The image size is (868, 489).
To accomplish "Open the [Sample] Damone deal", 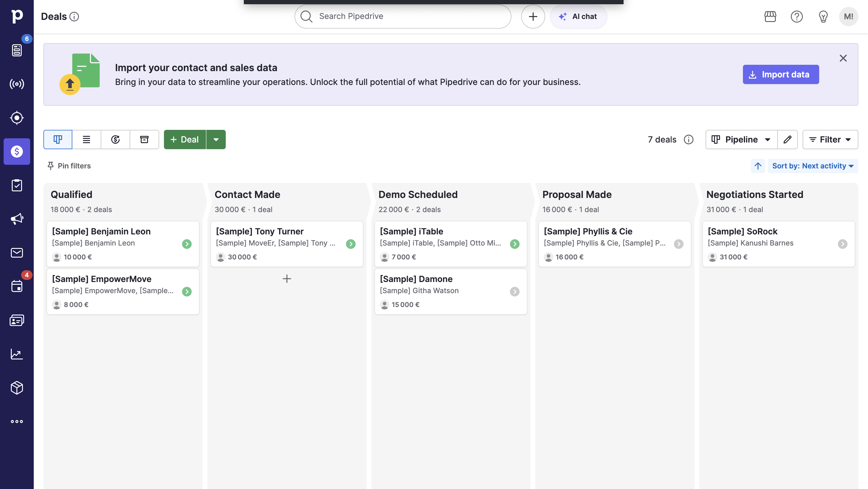I will tap(451, 291).
